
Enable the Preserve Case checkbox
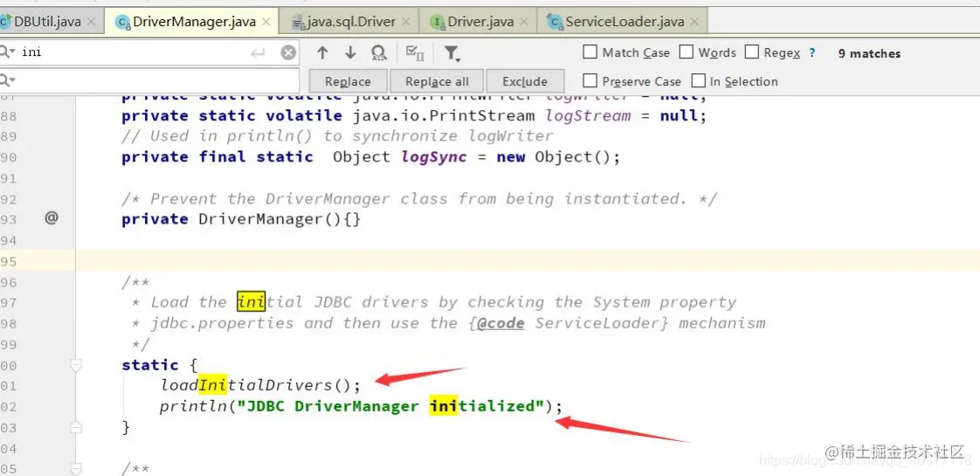(x=590, y=80)
